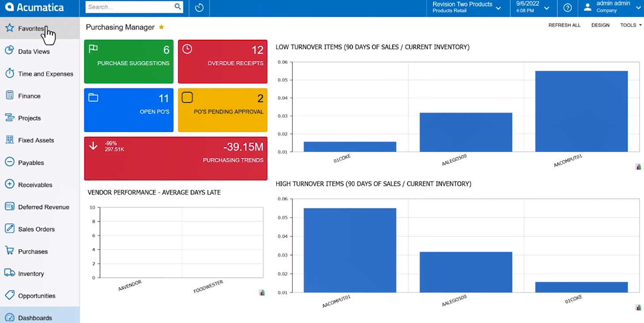Open the DESIGN mode

click(x=600, y=25)
